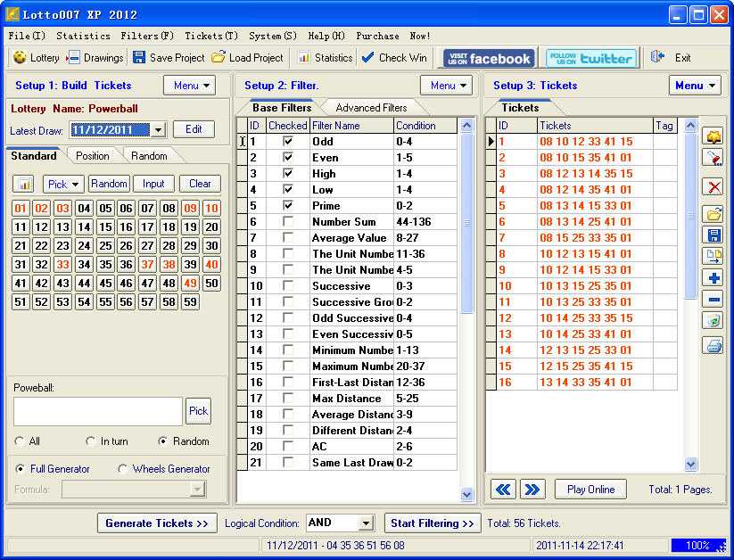Click the printer icon in the right sidebar
Image resolution: width=734 pixels, height=560 pixels.
pyautogui.click(x=713, y=346)
